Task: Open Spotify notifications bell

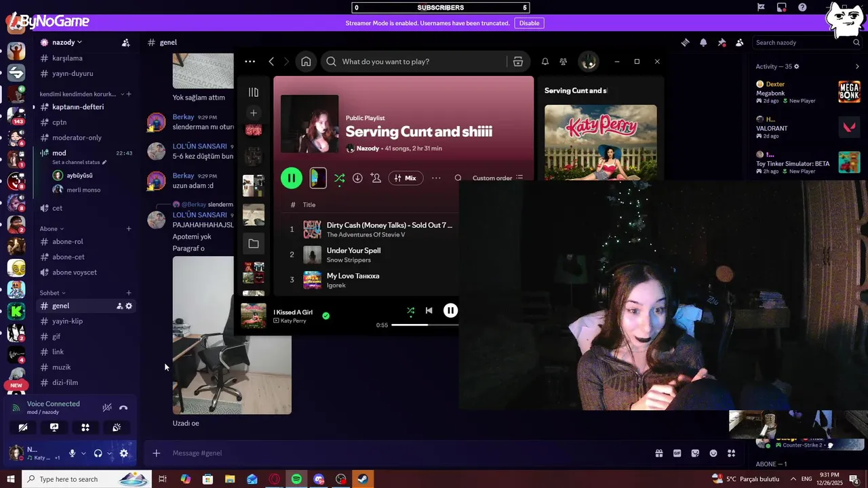Action: coord(545,62)
